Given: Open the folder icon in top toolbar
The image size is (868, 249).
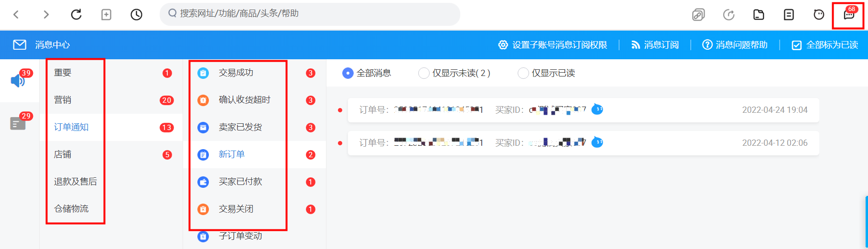Looking at the screenshot, I should pyautogui.click(x=759, y=15).
